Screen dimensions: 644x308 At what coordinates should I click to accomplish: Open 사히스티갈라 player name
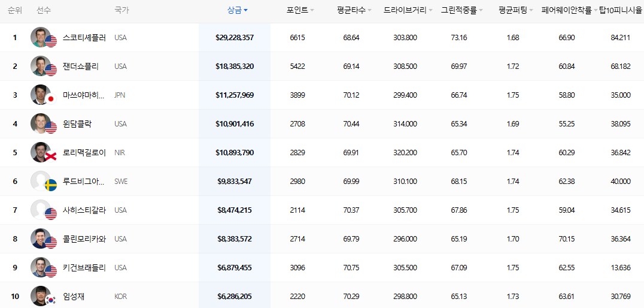(x=84, y=210)
